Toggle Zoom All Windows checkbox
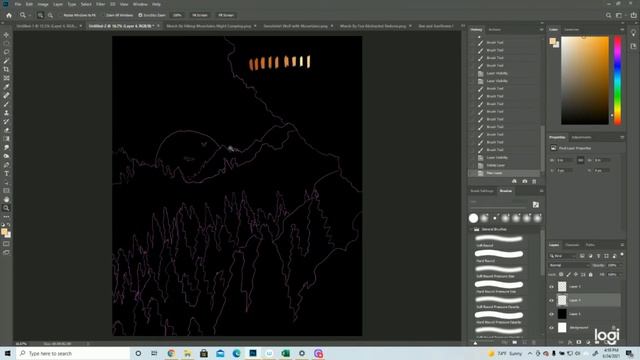 (x=103, y=15)
